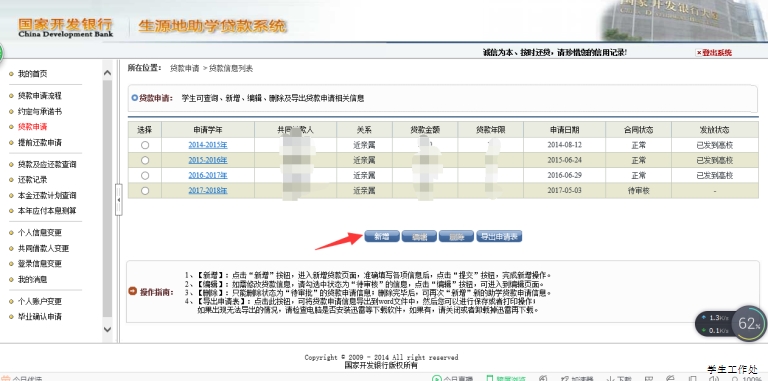Click the date cell 2016-06-29

point(564,175)
